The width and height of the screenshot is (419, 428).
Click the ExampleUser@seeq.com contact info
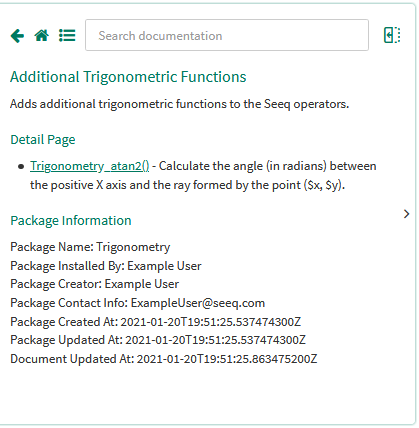click(x=198, y=303)
